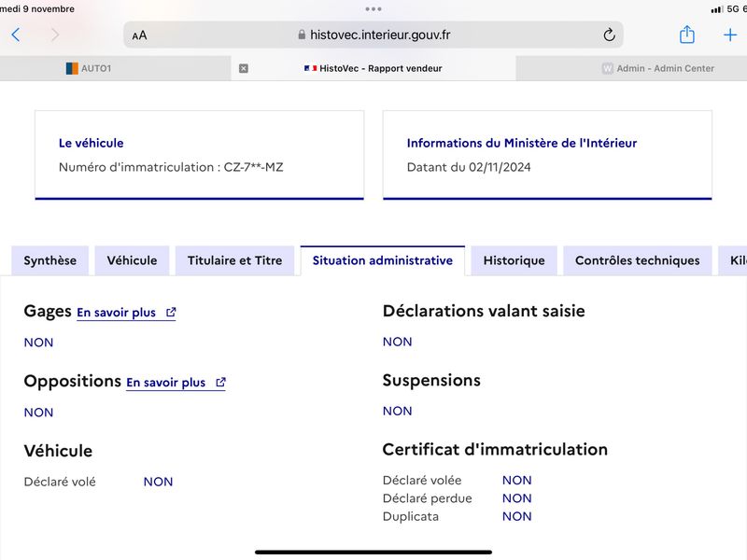
Task: Open the AA reader and text size menu
Action: 139,35
